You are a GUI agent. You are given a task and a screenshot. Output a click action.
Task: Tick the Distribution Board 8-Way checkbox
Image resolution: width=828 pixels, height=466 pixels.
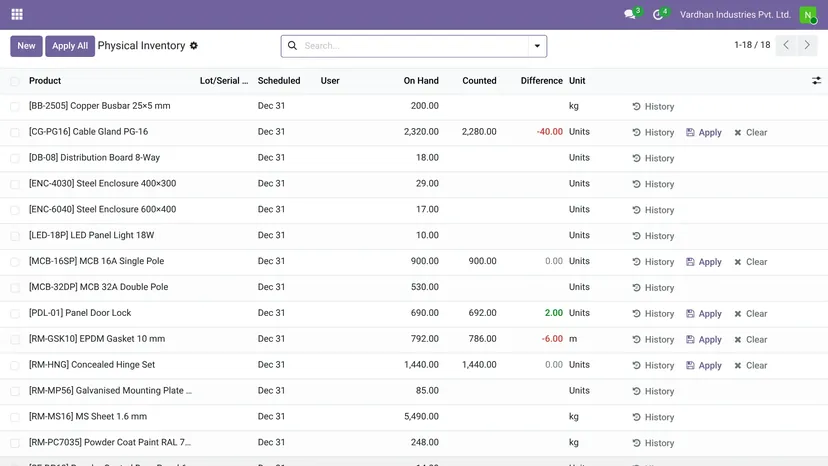(x=15, y=159)
